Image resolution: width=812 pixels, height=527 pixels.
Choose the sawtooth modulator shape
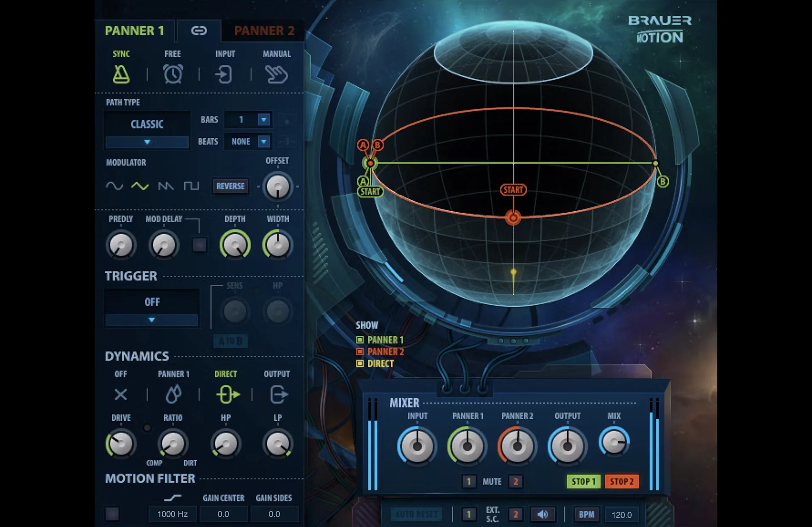[166, 186]
